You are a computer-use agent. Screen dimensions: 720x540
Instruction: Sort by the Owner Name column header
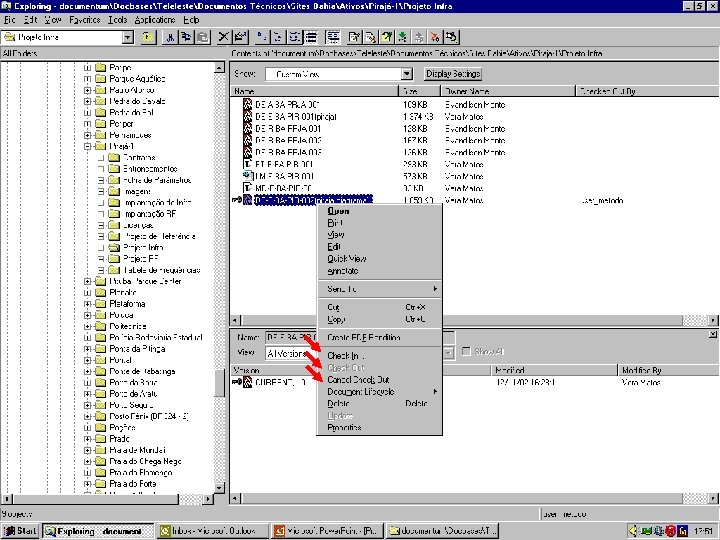point(508,91)
